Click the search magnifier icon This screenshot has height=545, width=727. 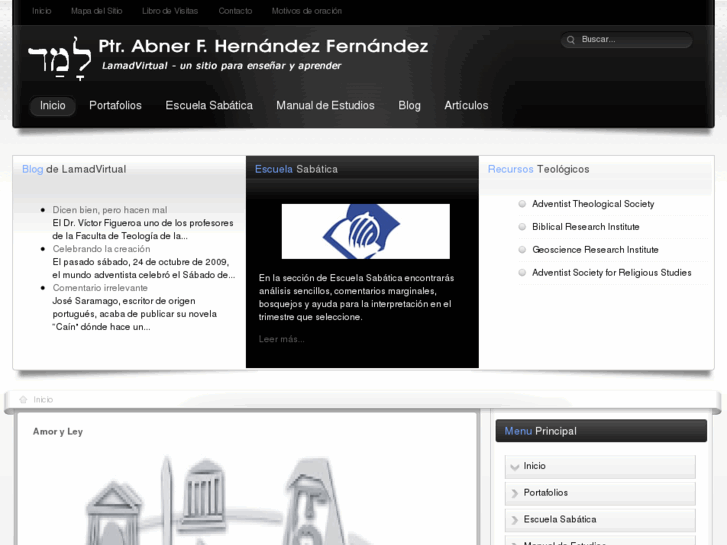coord(571,40)
